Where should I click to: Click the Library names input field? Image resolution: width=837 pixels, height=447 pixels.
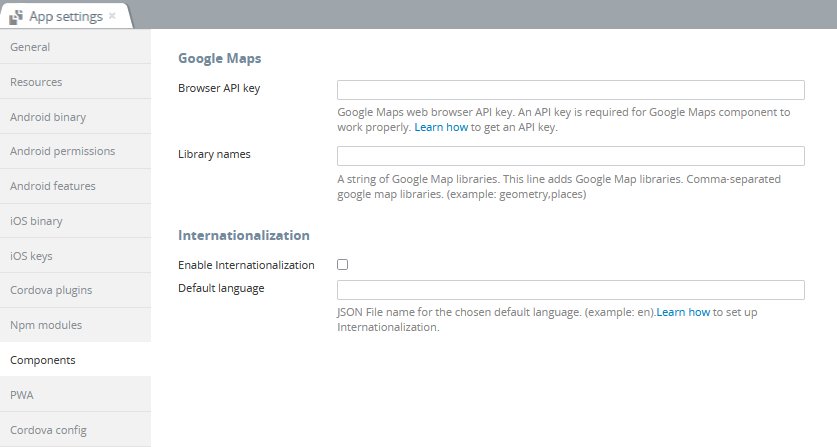click(571, 156)
